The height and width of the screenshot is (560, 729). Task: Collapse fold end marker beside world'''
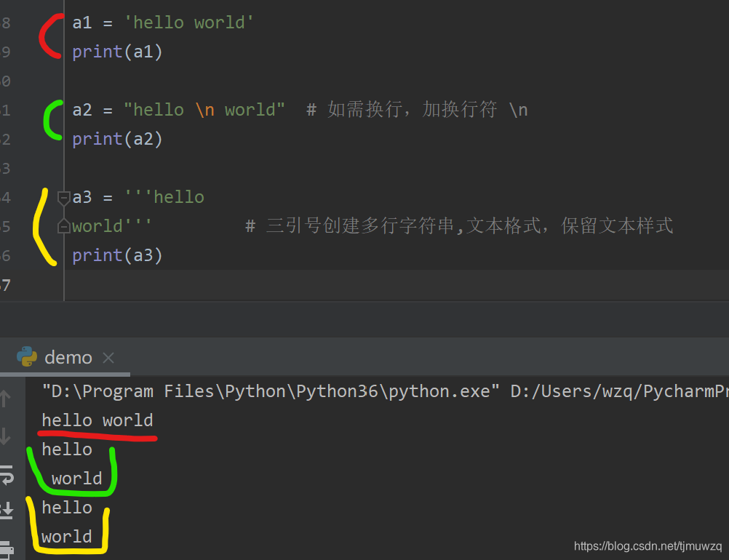point(63,226)
